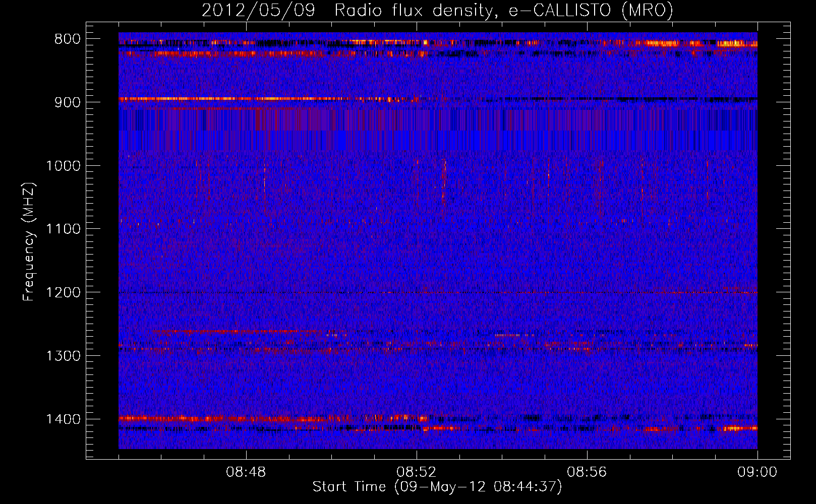Select the 1400 frequency tick label
This screenshot has height=504, width=816.
(63, 419)
